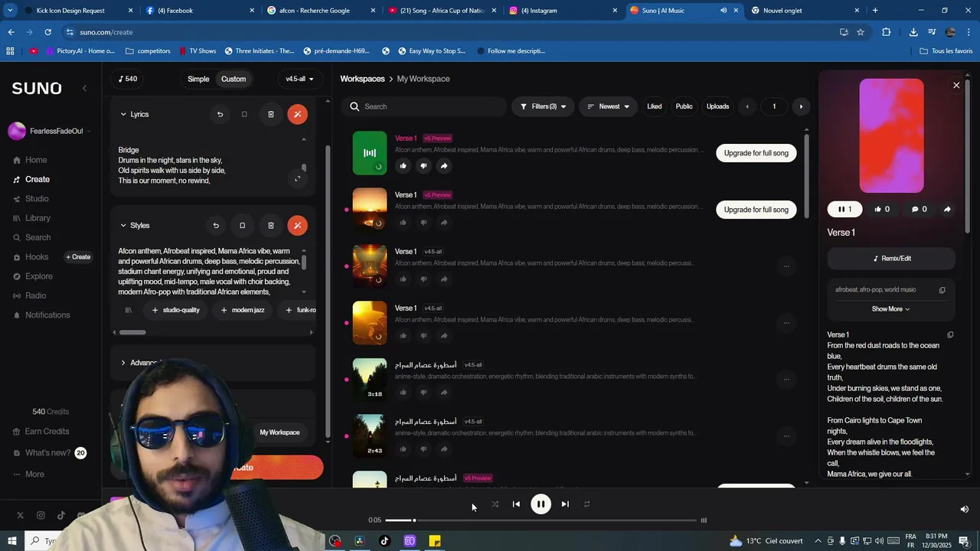Image resolution: width=980 pixels, height=551 pixels.
Task: Share the song from the detail panel
Action: (x=947, y=210)
